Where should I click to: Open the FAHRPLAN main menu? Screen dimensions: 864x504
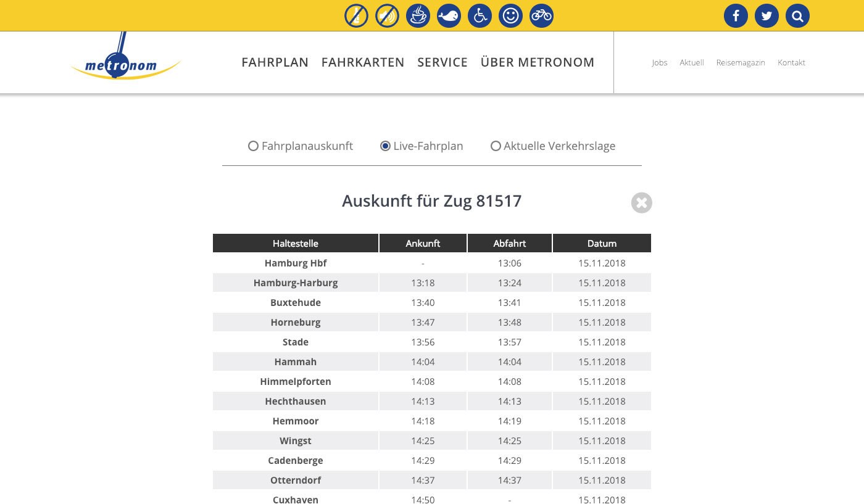[275, 62]
